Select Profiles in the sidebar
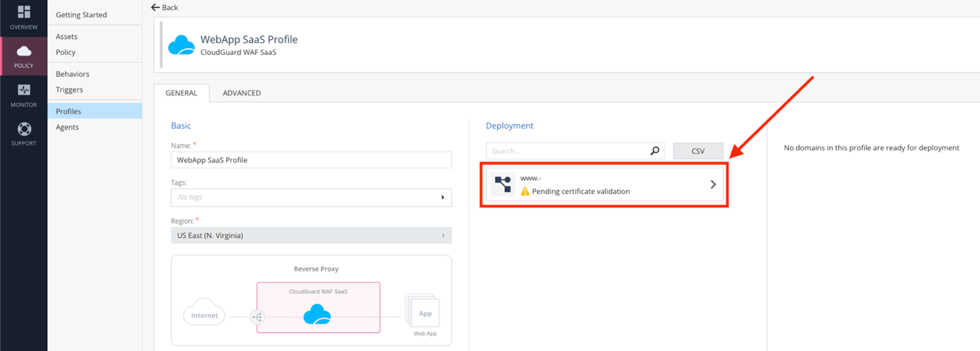980x351 pixels. (x=95, y=111)
